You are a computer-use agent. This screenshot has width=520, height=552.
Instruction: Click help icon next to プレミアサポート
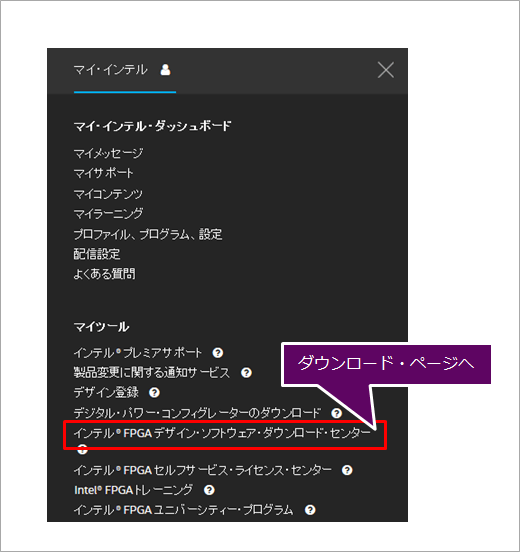pos(218,353)
